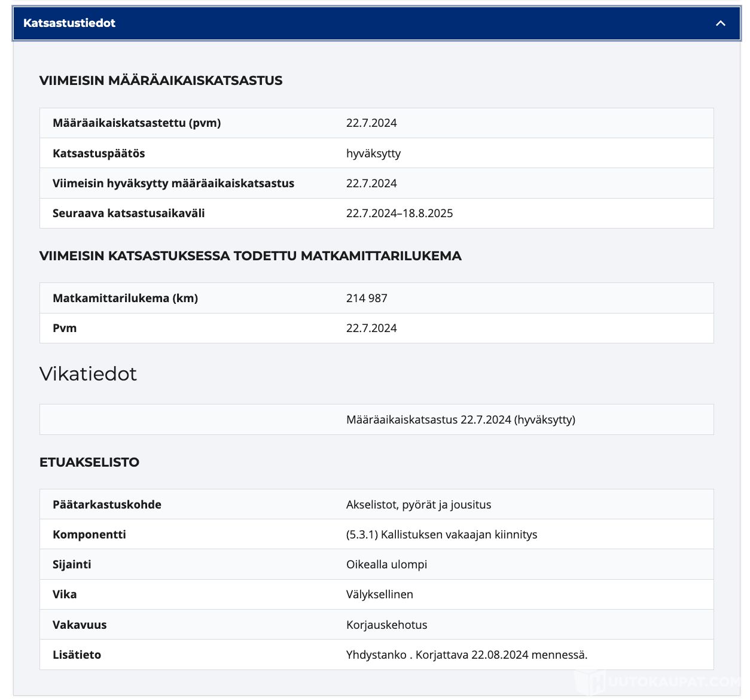Click the Seuraava katsastusaikaväli label
Viewport: 750px width, 700px height.
click(129, 214)
